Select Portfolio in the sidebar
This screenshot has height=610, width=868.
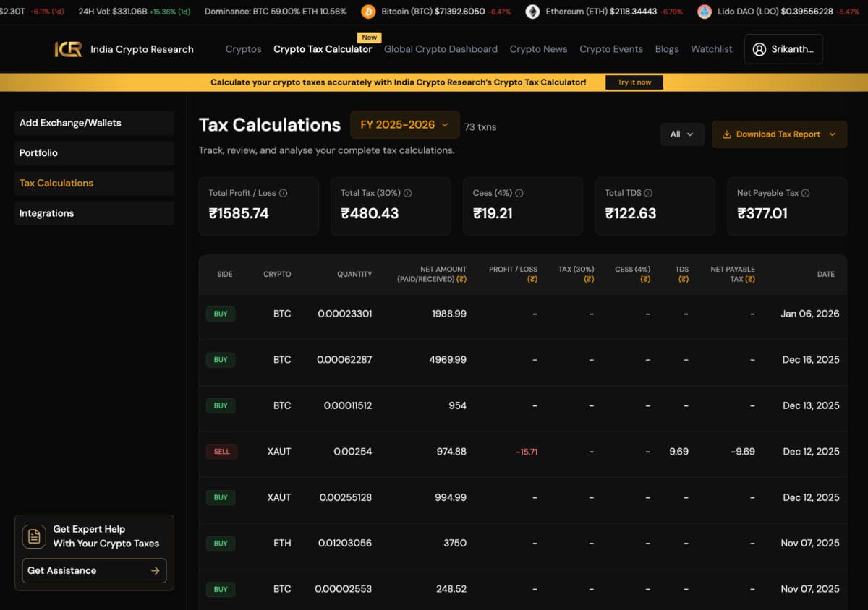coord(94,153)
